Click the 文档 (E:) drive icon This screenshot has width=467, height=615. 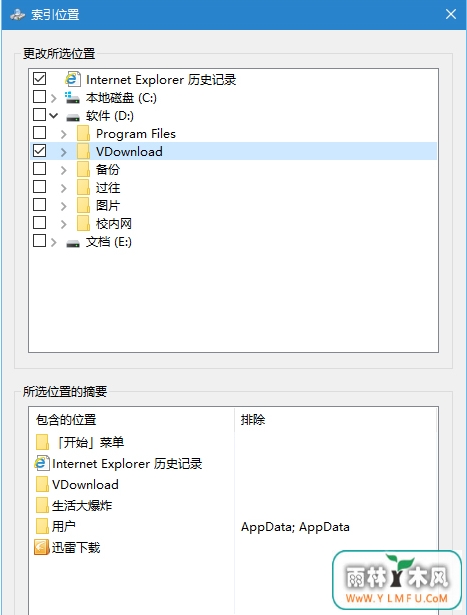coord(73,244)
